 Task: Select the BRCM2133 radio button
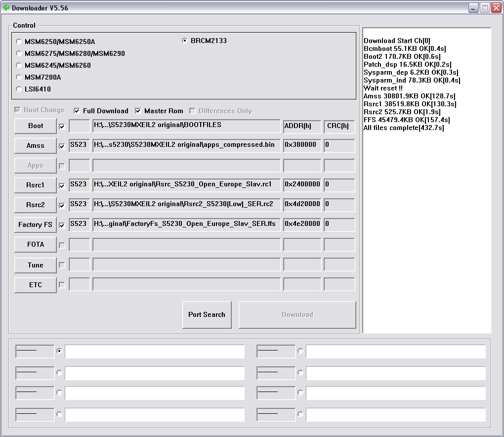tap(185, 41)
